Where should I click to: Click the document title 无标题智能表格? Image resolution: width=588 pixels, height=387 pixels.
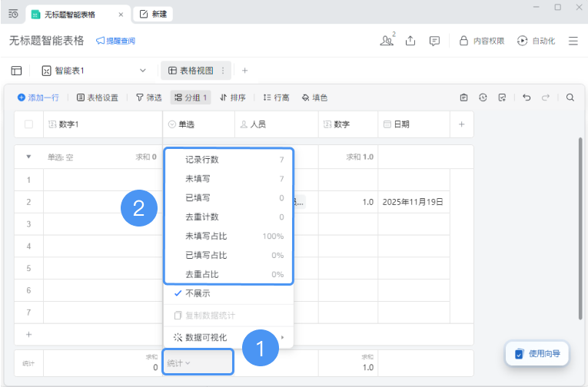46,41
